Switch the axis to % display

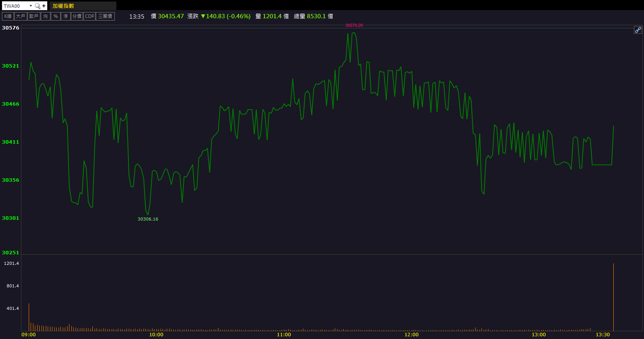55,16
